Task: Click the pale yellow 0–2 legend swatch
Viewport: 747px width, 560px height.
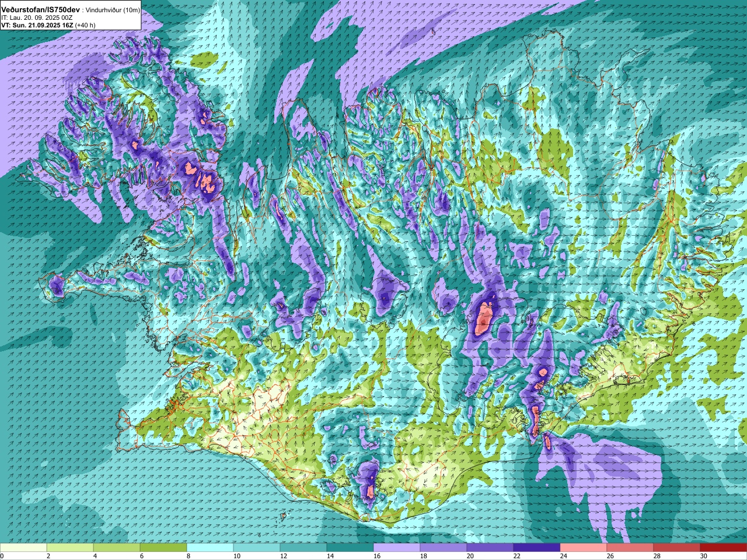Action: (23, 548)
